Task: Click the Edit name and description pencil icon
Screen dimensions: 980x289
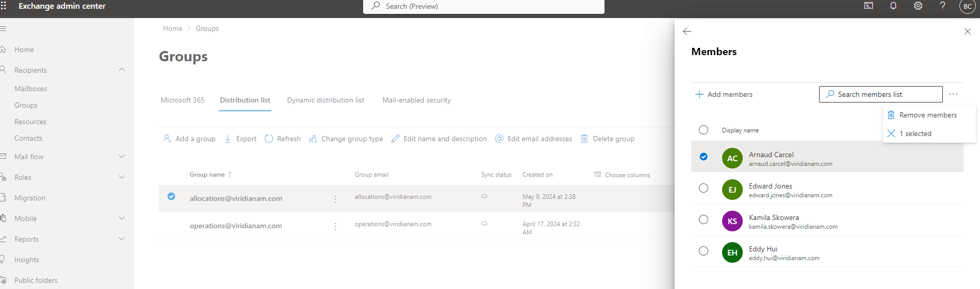Action: [396, 139]
